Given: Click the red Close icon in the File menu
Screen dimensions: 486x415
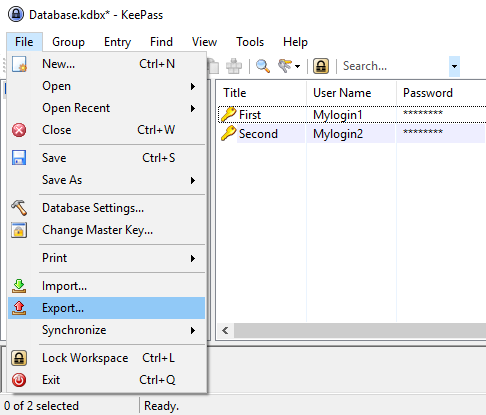Looking at the screenshot, I should 19,130.
